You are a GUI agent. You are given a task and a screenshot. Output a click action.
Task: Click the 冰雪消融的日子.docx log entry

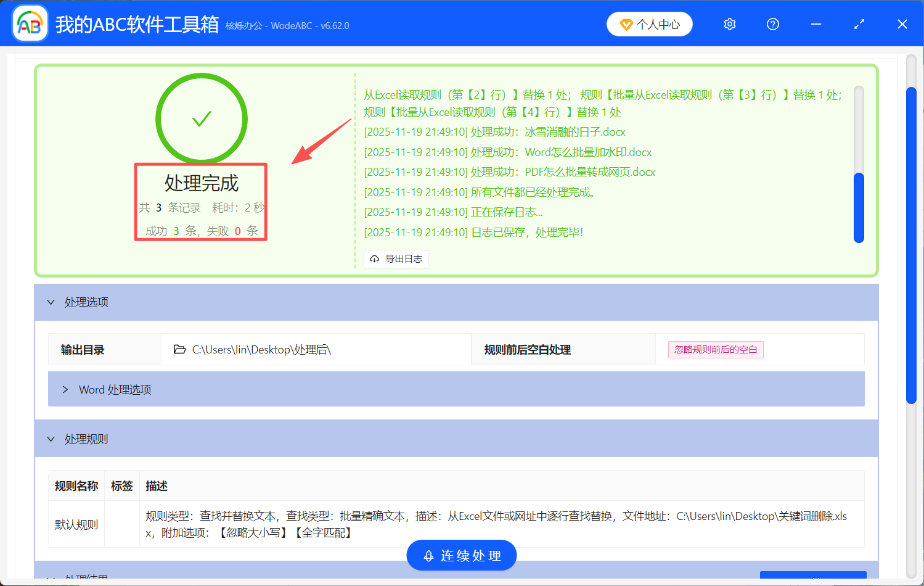[x=494, y=131]
